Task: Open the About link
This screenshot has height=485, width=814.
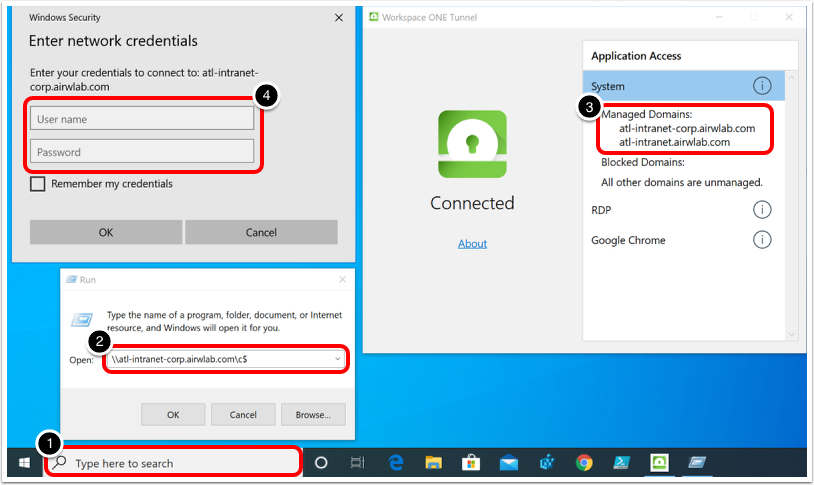Action: click(x=472, y=243)
